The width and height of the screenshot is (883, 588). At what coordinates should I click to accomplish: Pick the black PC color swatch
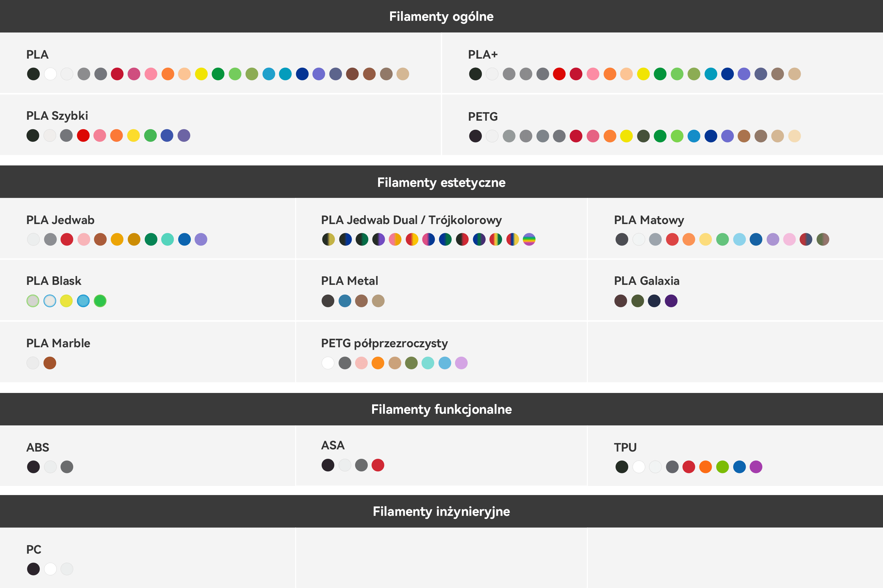tap(33, 569)
